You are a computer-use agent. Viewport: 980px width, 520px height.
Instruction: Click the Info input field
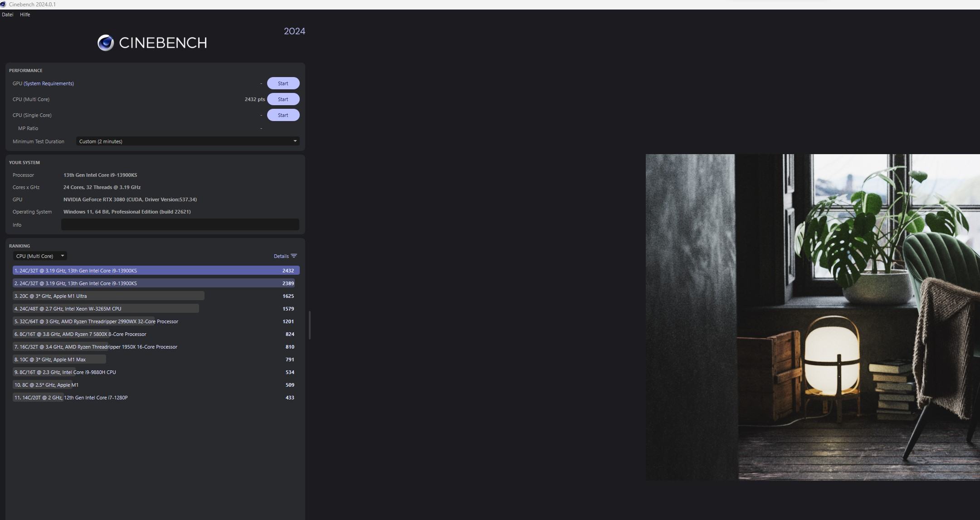pyautogui.click(x=180, y=224)
